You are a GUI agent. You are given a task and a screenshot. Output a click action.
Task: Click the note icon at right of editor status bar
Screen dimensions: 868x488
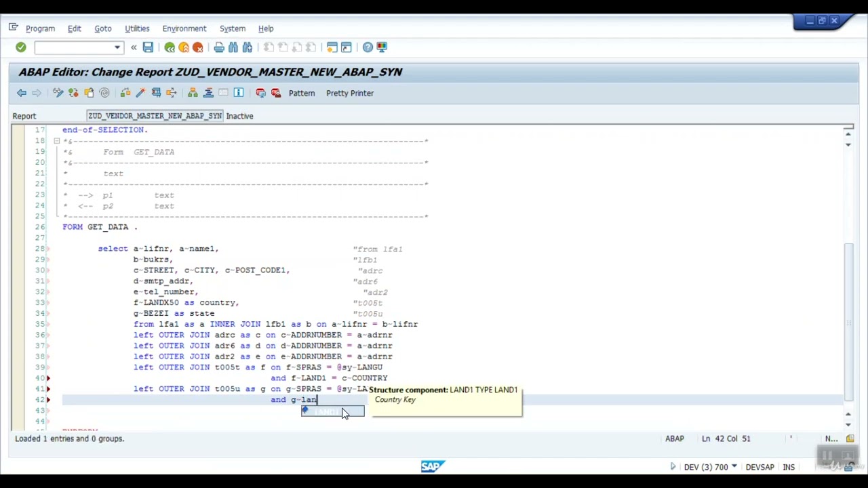tap(850, 439)
